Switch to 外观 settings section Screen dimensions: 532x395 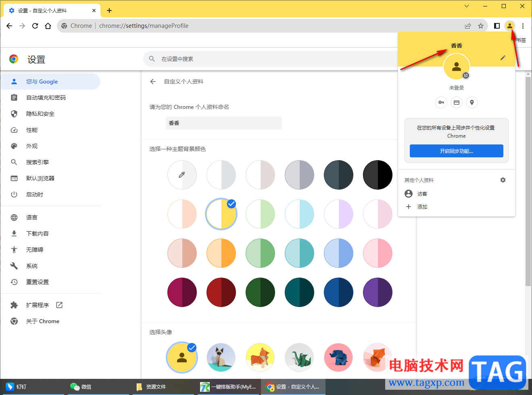(31, 146)
